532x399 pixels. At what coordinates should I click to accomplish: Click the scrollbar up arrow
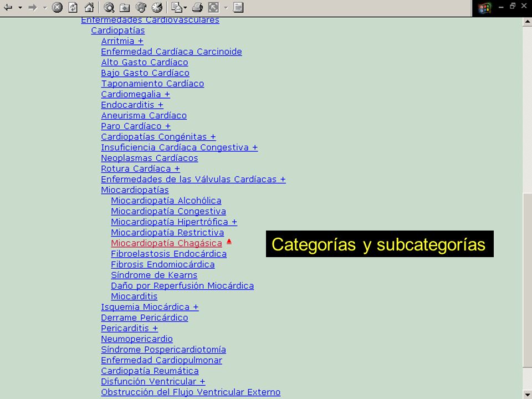coord(527,22)
